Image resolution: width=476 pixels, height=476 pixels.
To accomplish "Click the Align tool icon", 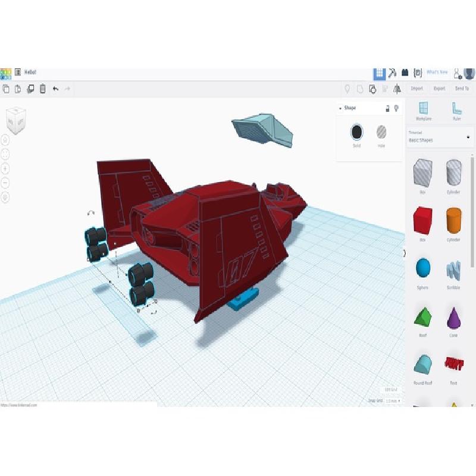I will pos(385,89).
